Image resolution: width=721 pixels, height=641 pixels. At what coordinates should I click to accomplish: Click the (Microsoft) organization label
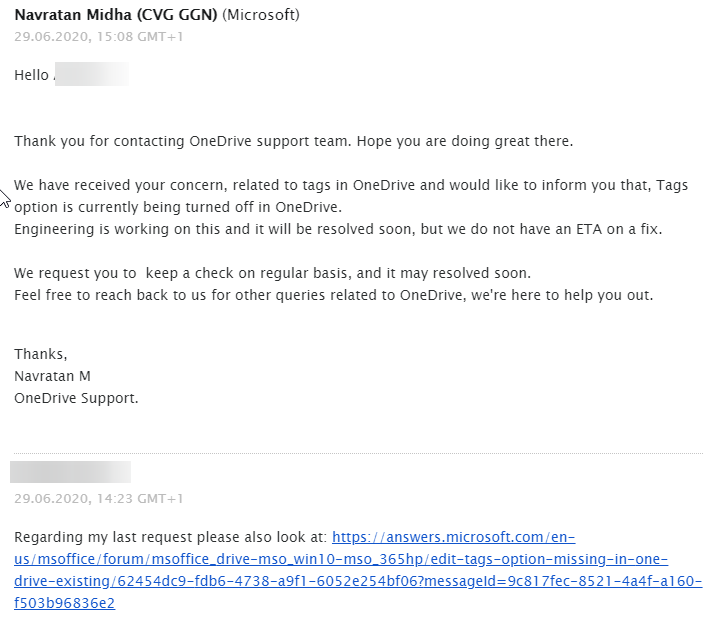[x=261, y=15]
